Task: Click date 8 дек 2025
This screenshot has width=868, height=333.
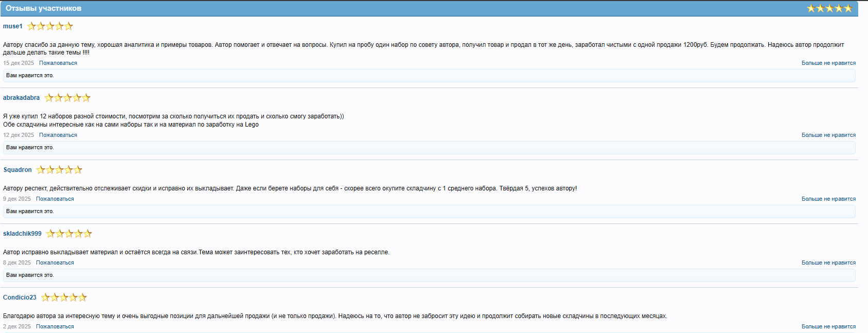Action: point(17,262)
